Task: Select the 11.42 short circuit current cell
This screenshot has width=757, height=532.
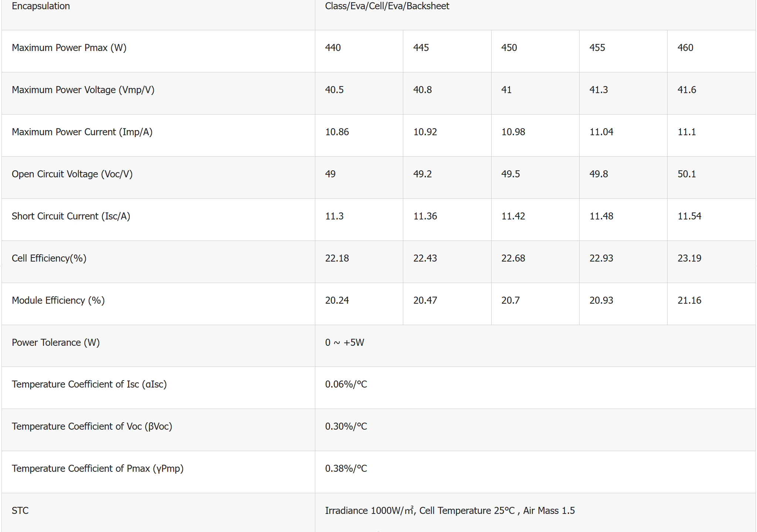Action: pyautogui.click(x=513, y=216)
